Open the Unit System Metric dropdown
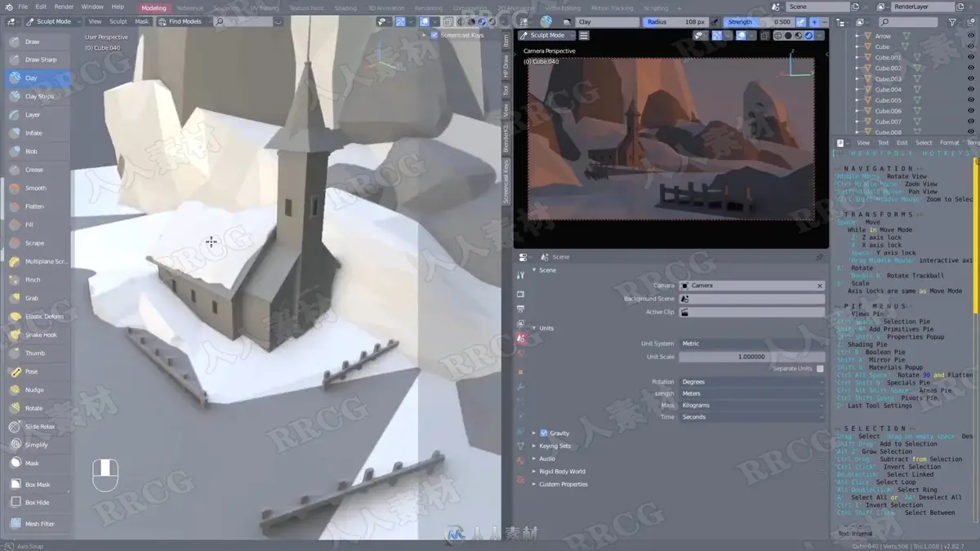 click(x=751, y=344)
